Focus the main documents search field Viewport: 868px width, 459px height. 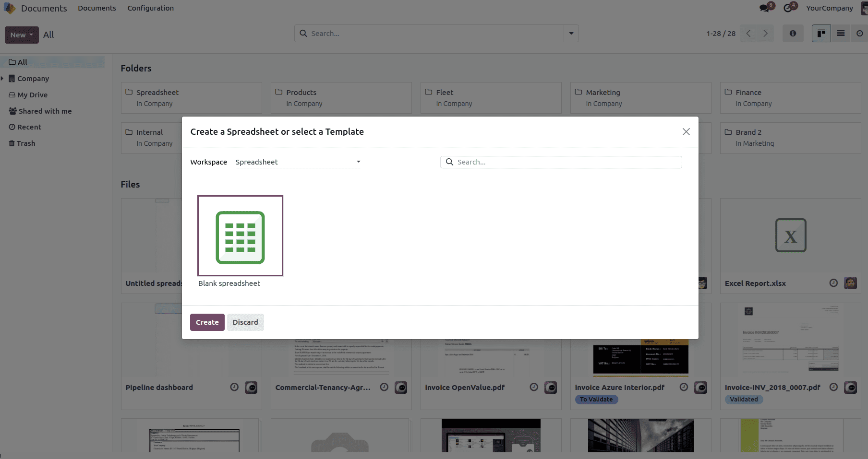(x=429, y=34)
